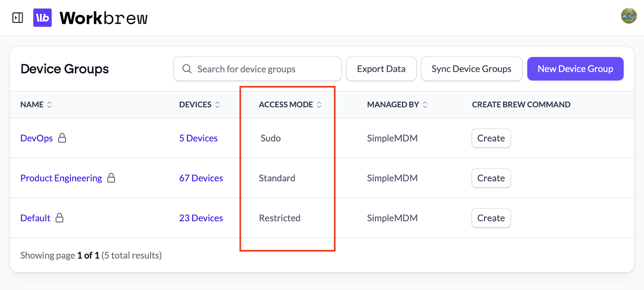Focus the device groups search field

click(x=262, y=69)
